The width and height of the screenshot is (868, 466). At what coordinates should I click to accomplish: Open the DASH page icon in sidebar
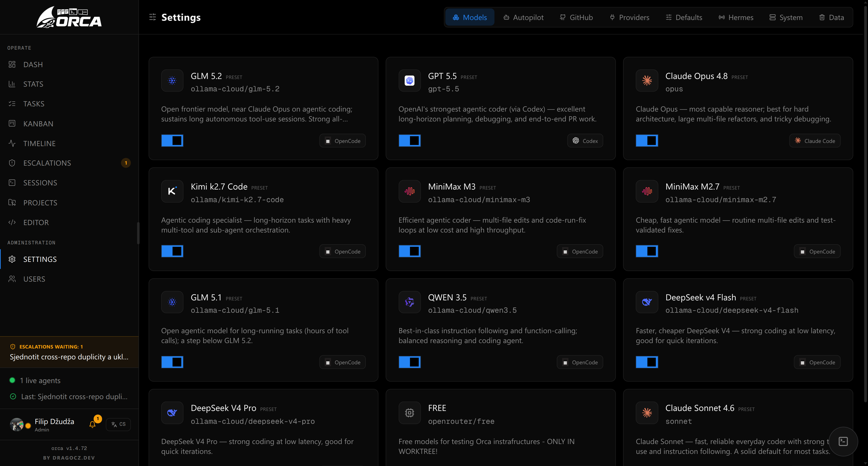[x=12, y=64]
